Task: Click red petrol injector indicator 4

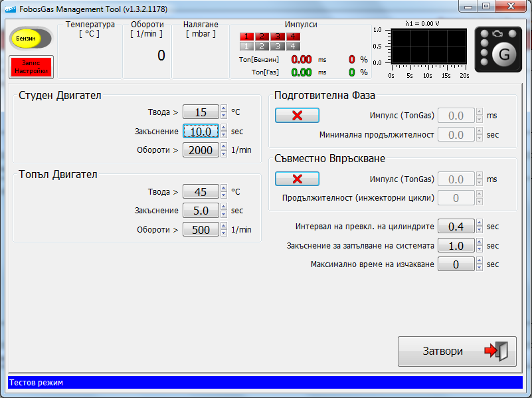Action: (293, 37)
